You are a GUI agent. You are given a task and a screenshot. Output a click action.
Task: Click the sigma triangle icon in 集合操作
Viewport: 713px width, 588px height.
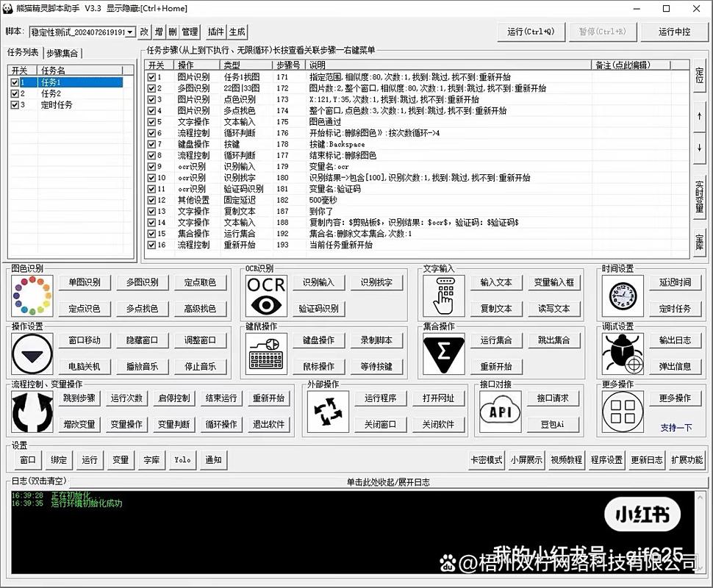coord(444,354)
